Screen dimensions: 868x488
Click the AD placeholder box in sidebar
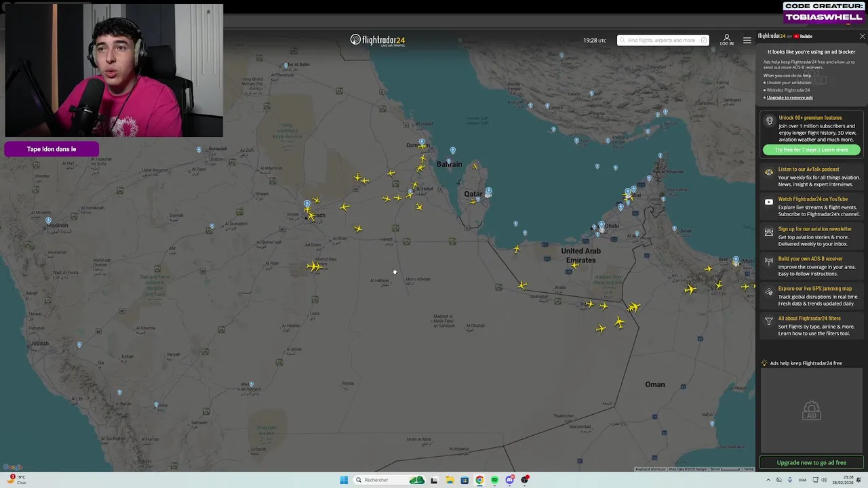click(x=812, y=411)
